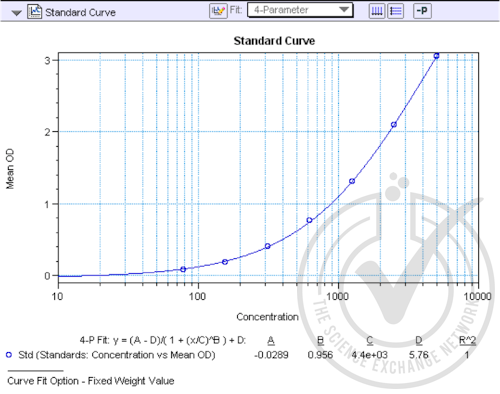Click the x-axis tick label 100
This screenshot has width=500, height=394.
coord(197,296)
